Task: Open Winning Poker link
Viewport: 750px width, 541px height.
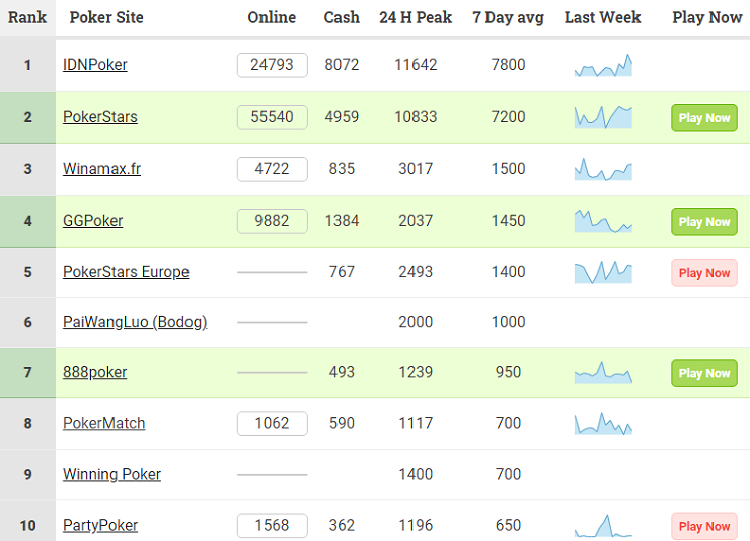Action: coord(112,475)
